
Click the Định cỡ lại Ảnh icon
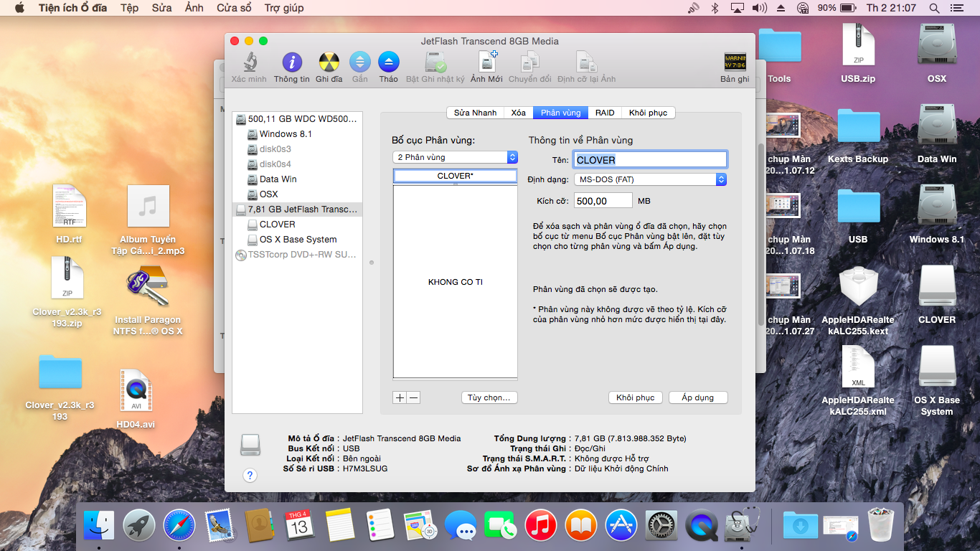coord(586,62)
